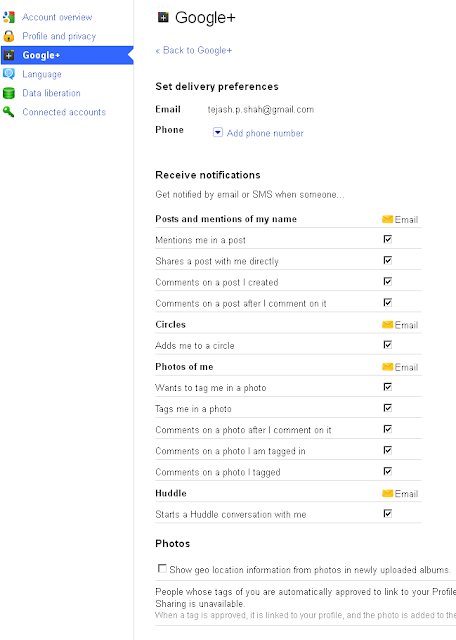The image size is (456, 640).
Task: Go to Data liberation page
Action: [x=51, y=93]
